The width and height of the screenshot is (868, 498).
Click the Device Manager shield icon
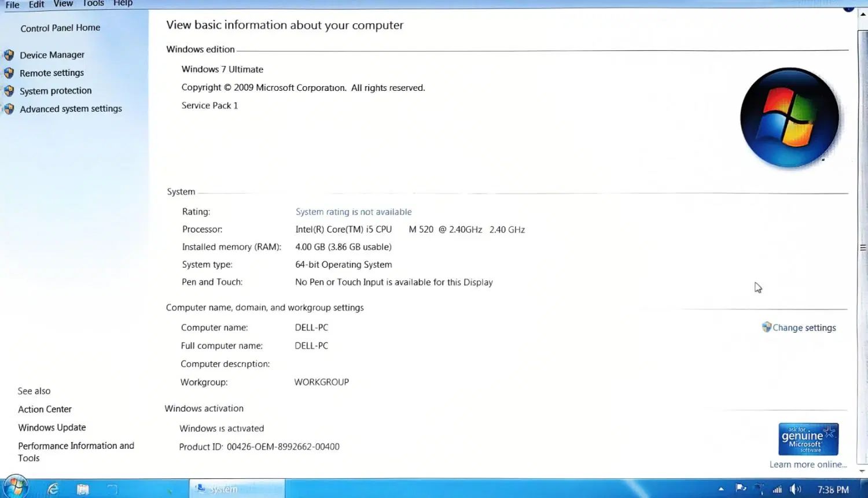(9, 55)
